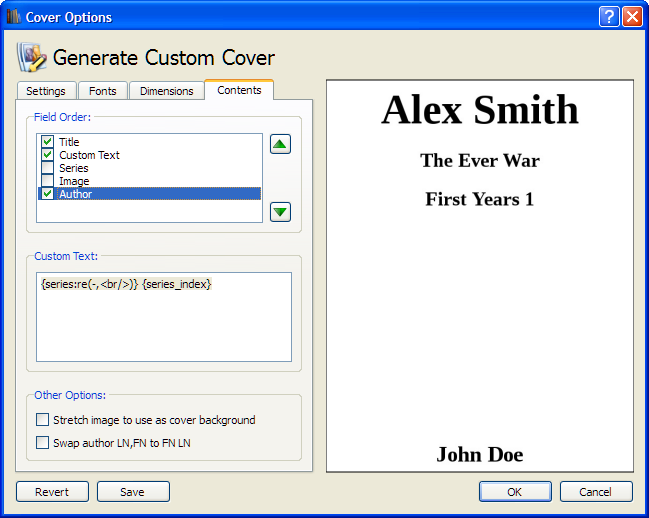Uncheck the Author field checkbox
Screen dimensions: 649x518
(x=47, y=194)
